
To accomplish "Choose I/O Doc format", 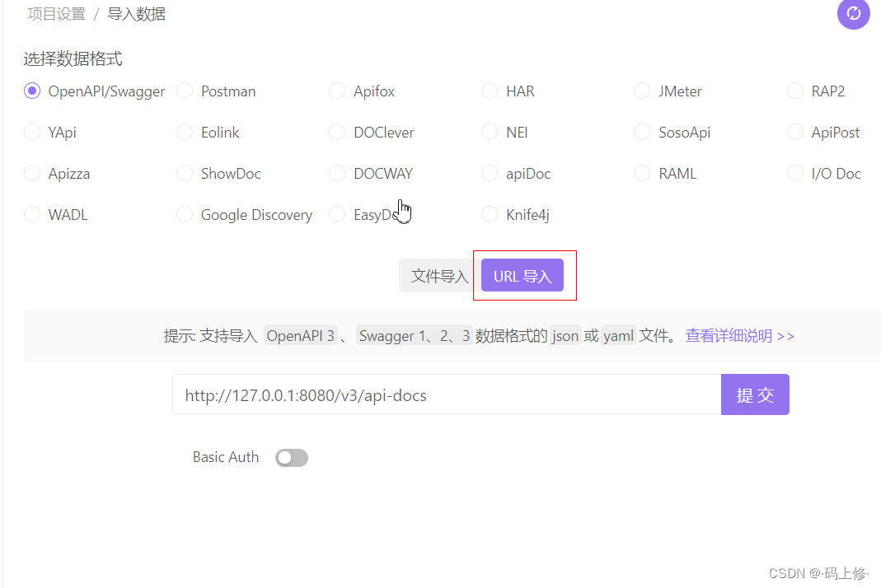I will (x=795, y=173).
